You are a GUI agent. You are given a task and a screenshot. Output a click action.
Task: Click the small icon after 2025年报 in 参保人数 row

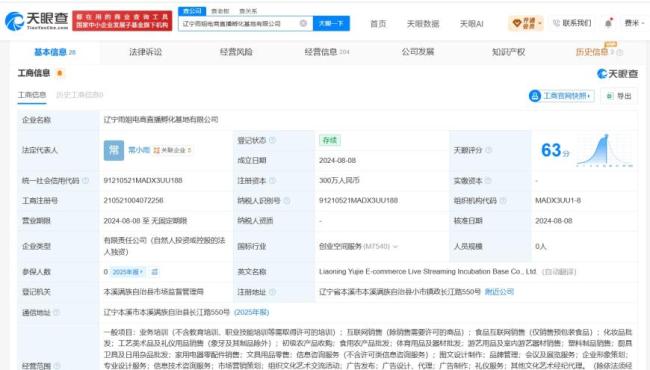(155, 272)
